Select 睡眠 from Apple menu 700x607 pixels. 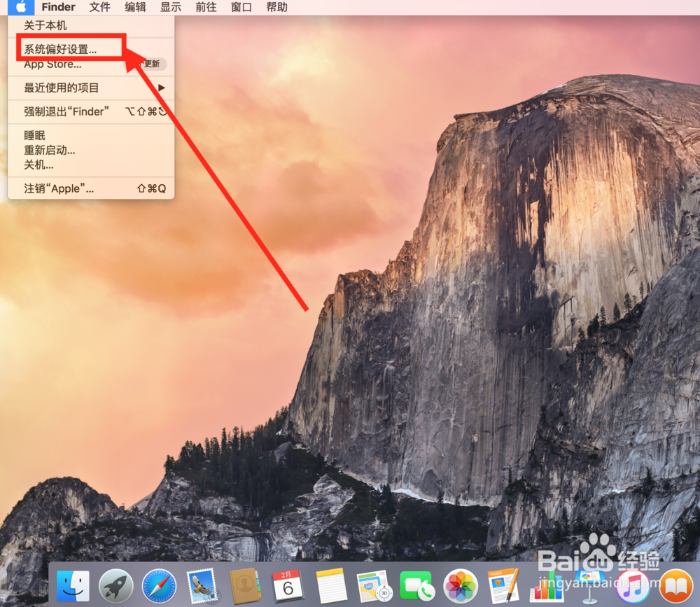pos(91,135)
